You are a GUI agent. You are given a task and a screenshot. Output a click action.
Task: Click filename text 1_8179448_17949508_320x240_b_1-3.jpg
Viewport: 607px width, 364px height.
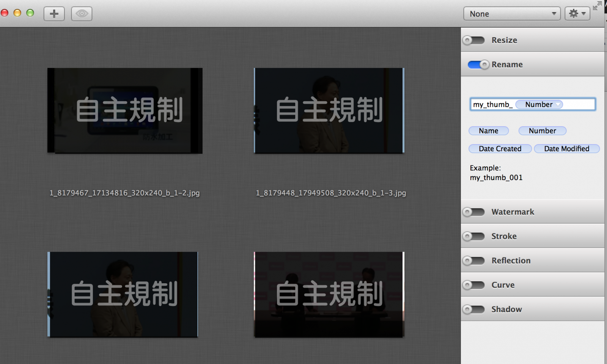pyautogui.click(x=331, y=193)
